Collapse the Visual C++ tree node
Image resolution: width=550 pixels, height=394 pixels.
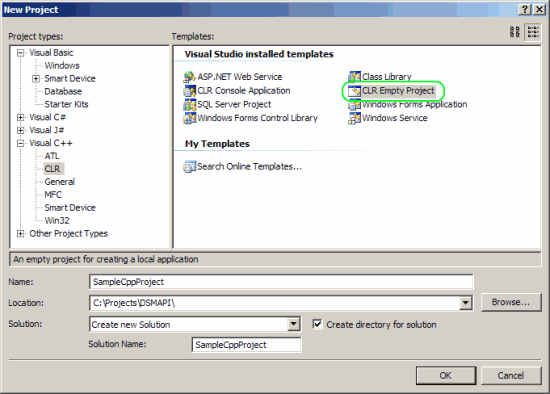(21, 143)
